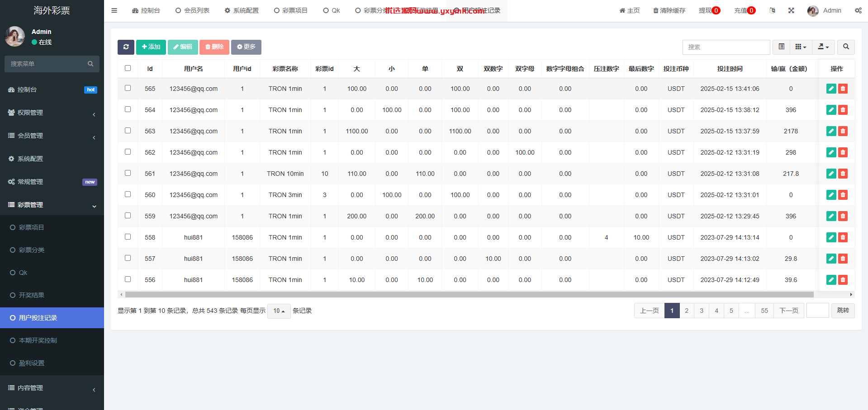Image resolution: width=868 pixels, height=410 pixels.
Task: Click the fullscreen icon in top bar
Action: [791, 10]
